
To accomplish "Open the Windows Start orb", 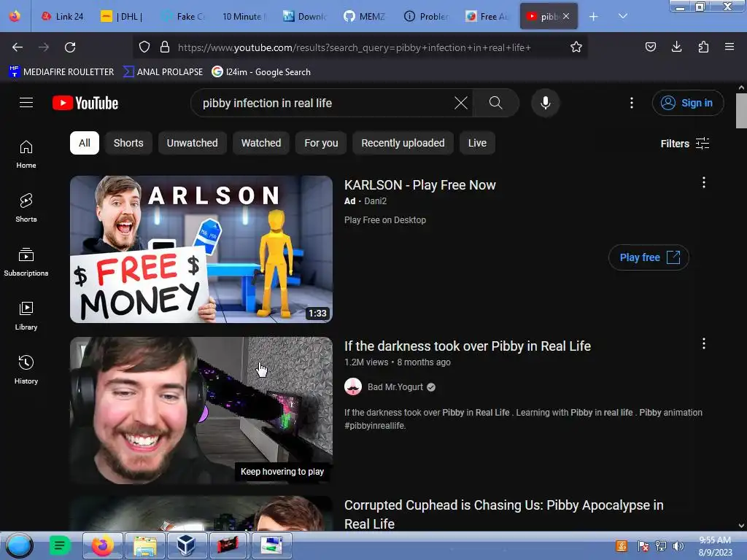I will point(20,545).
